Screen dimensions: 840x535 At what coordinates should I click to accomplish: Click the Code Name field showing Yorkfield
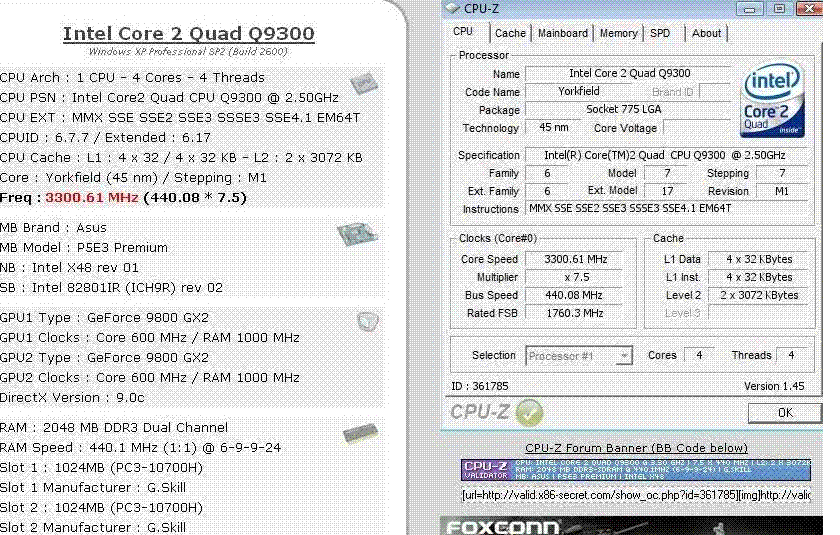tap(579, 92)
